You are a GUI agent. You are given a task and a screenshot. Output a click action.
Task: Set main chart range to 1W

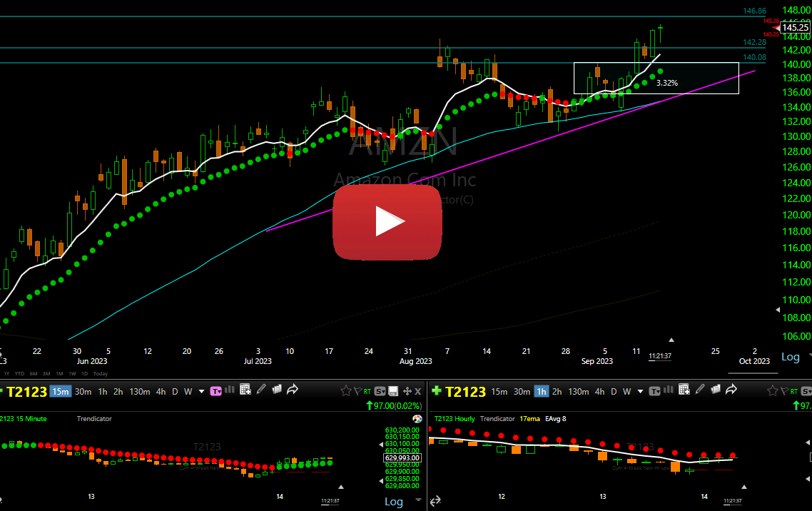73,373
